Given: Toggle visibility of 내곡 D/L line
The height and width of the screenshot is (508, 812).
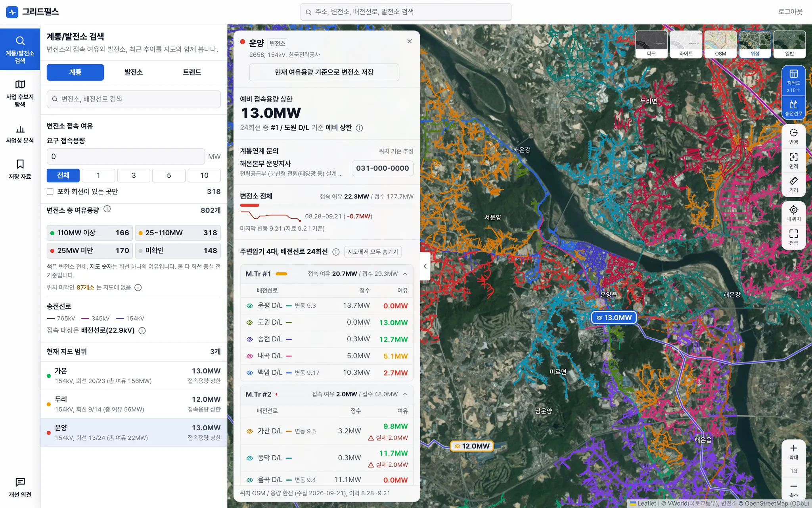Looking at the screenshot, I should [x=249, y=356].
